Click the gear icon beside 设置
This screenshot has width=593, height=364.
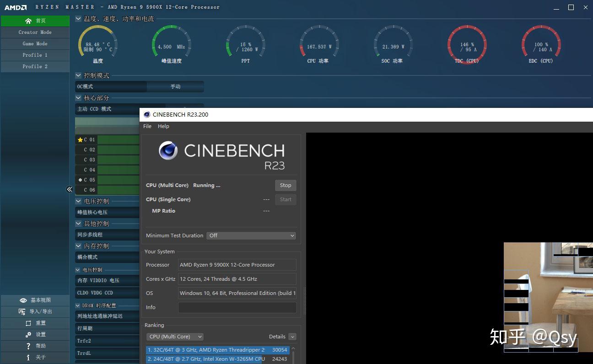[28, 335]
